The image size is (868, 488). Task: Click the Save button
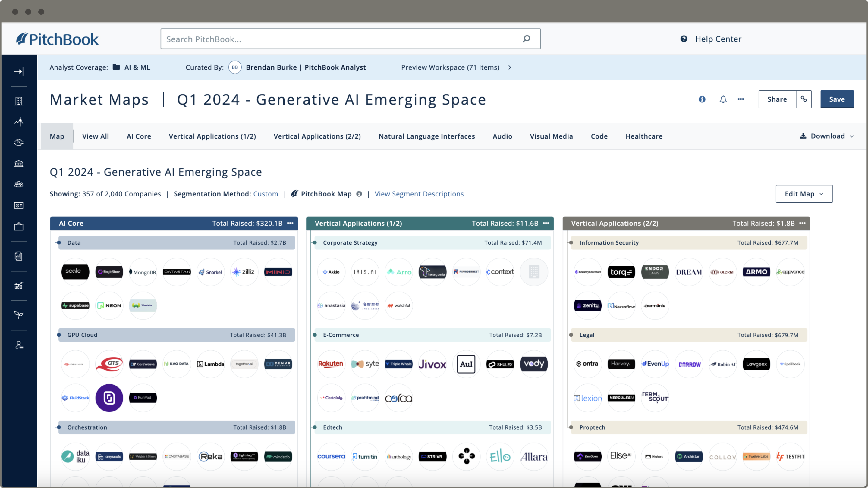[837, 99]
